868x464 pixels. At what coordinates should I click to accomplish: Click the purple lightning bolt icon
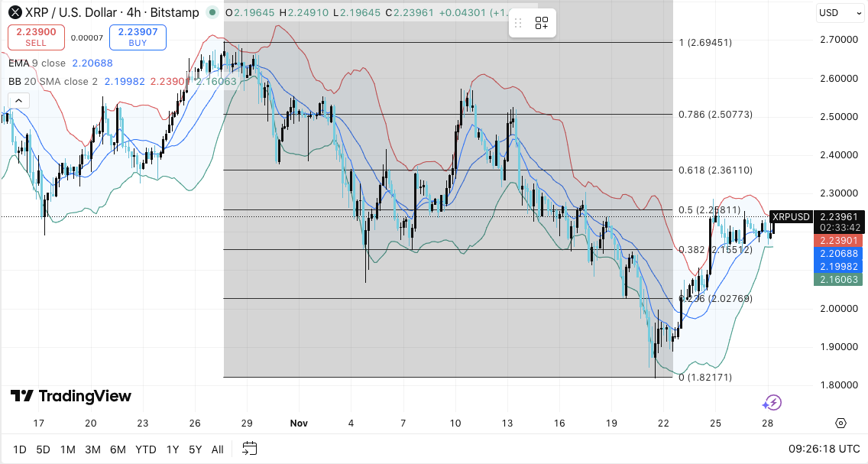[x=772, y=403]
